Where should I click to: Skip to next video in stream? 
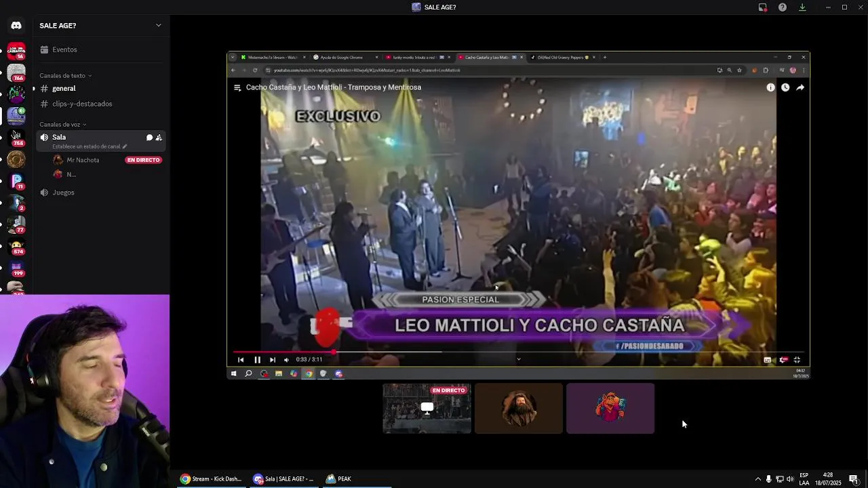click(x=273, y=360)
